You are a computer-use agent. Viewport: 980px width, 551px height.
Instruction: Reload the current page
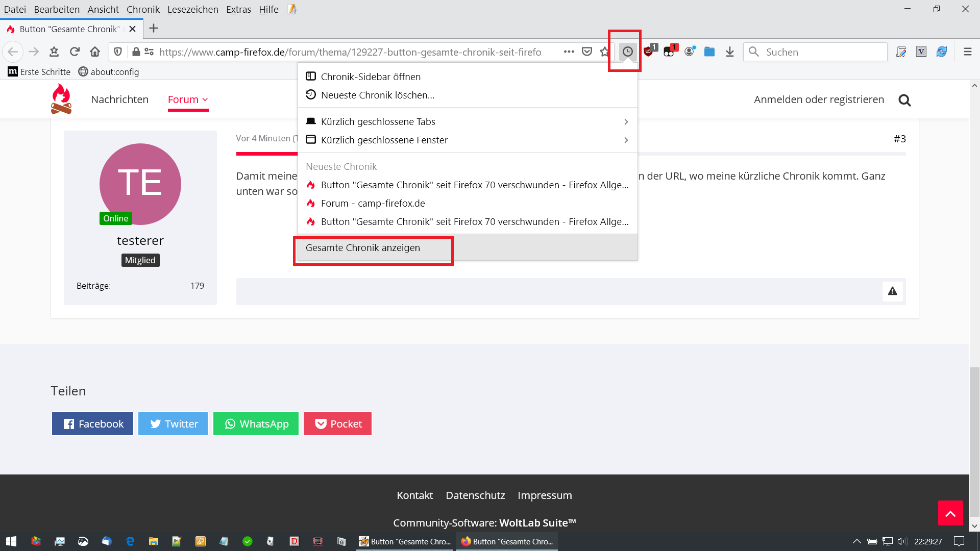tap(75, 52)
